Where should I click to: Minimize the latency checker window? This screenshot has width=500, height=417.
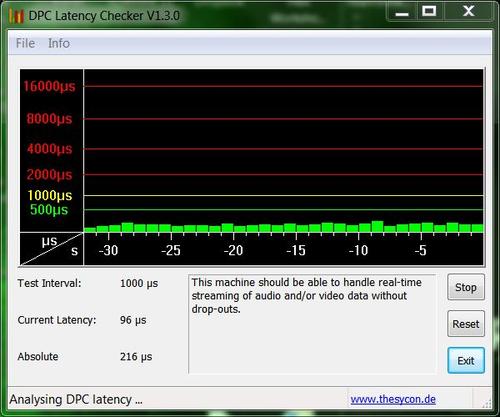click(x=402, y=12)
